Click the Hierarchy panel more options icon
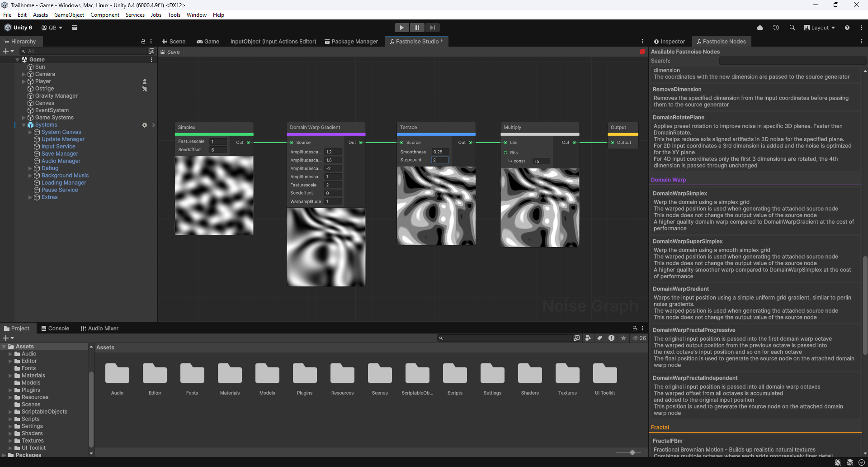 pyautogui.click(x=151, y=41)
